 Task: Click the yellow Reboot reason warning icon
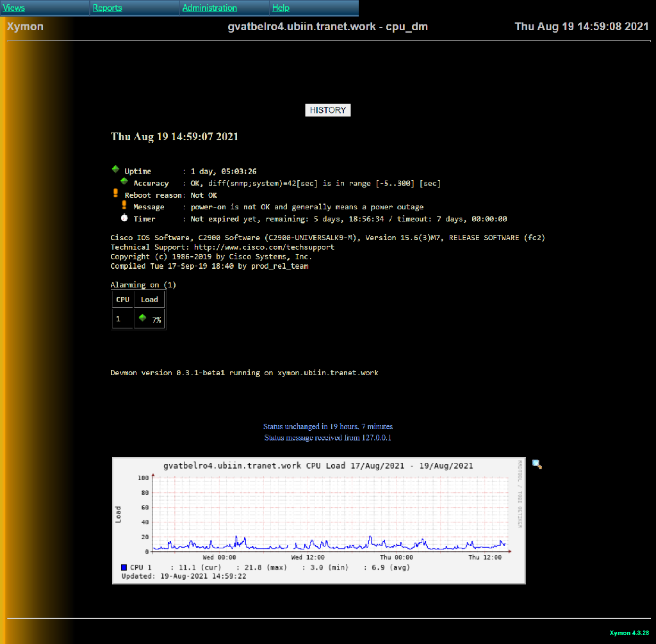coord(115,193)
